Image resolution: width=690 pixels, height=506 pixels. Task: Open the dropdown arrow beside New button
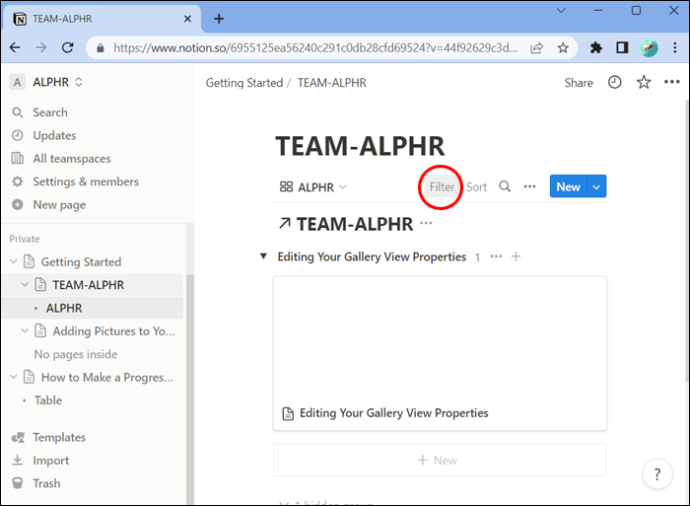tap(596, 187)
